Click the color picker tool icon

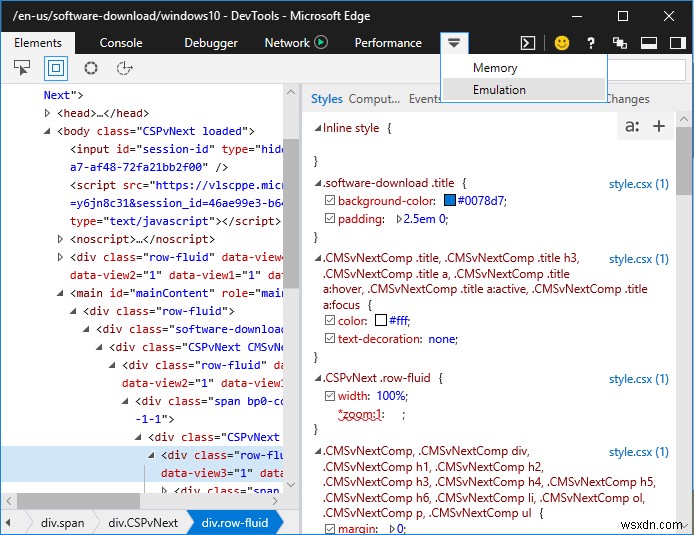[91, 68]
